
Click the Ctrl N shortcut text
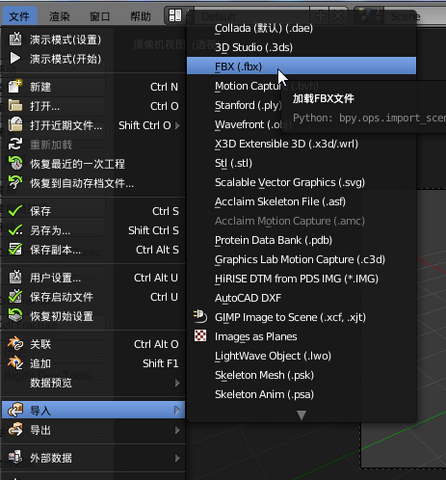coord(164,87)
